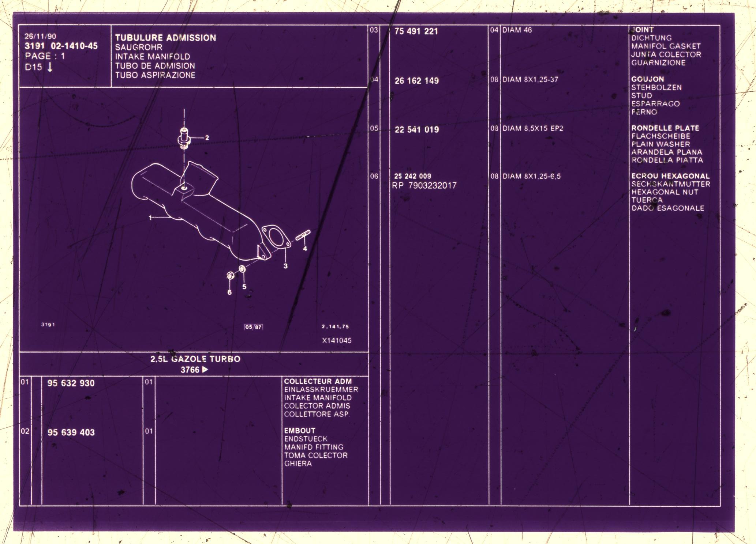
Task: Click the PAGE : 1 label
Action: [45, 56]
